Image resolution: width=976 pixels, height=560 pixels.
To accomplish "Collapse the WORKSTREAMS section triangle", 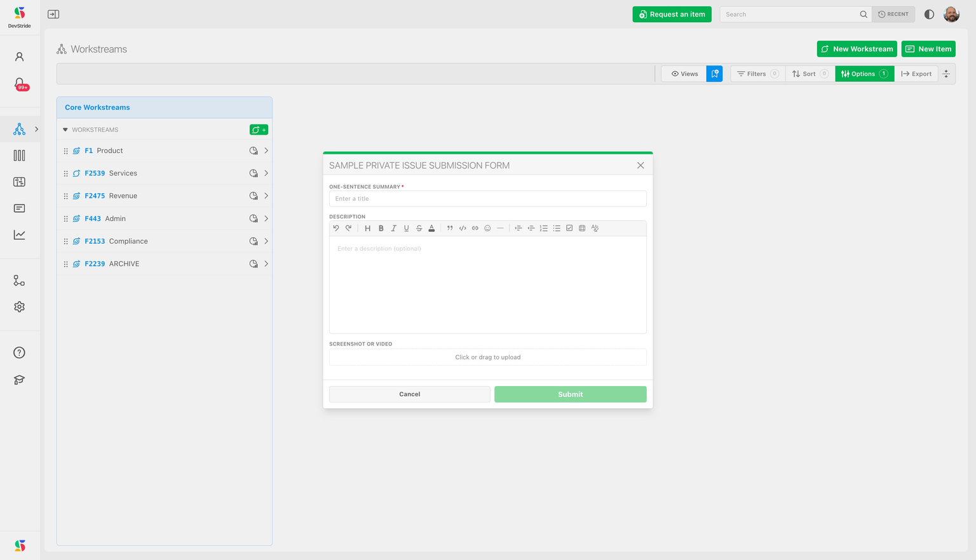I will coord(65,130).
